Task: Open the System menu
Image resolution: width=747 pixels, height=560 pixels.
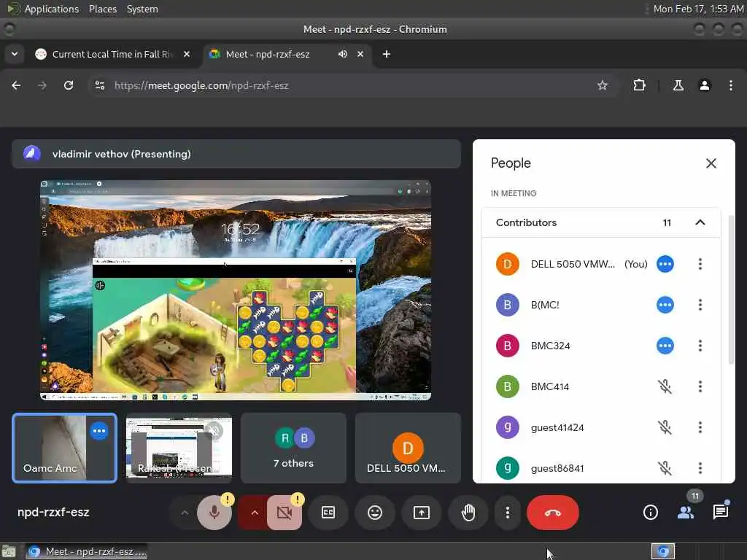Action: [142, 9]
